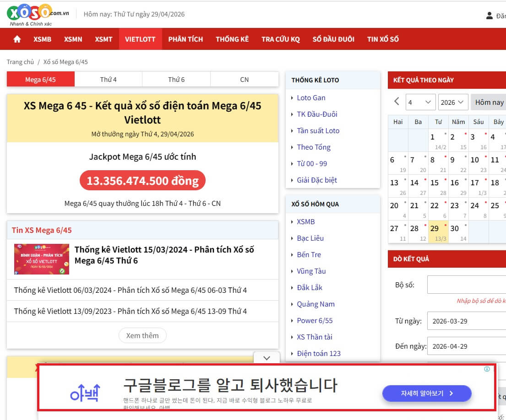Click the Đến ngày date field
Viewport: 506px width, 420px height.
tap(467, 346)
